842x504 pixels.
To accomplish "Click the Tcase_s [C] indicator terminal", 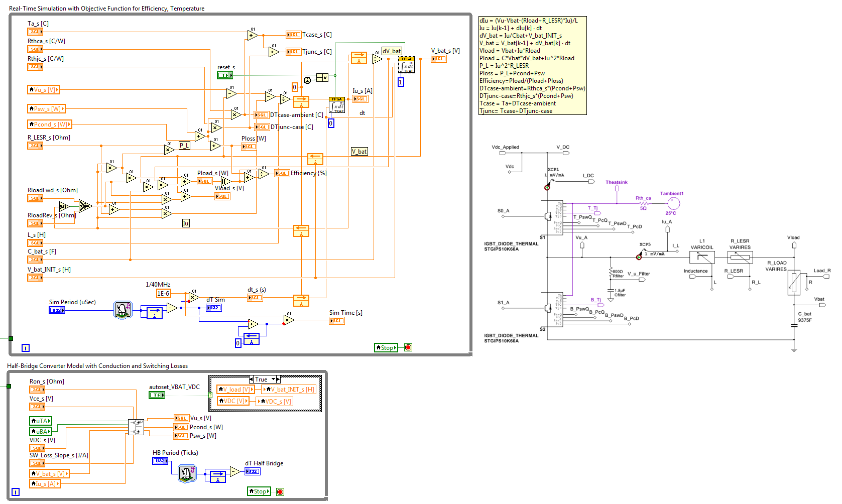I will tap(293, 35).
